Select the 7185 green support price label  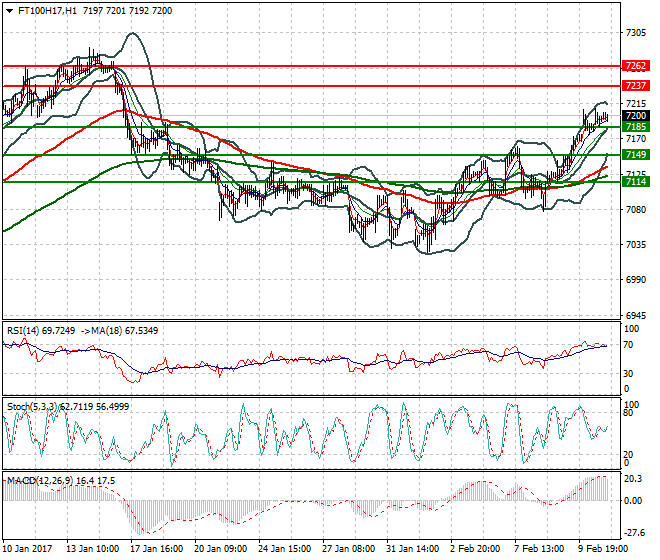[636, 127]
